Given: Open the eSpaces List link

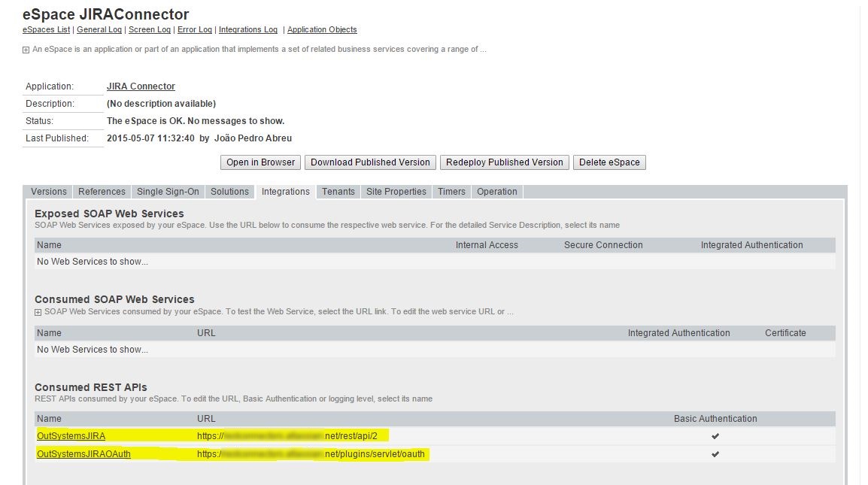Looking at the screenshot, I should 46,30.
